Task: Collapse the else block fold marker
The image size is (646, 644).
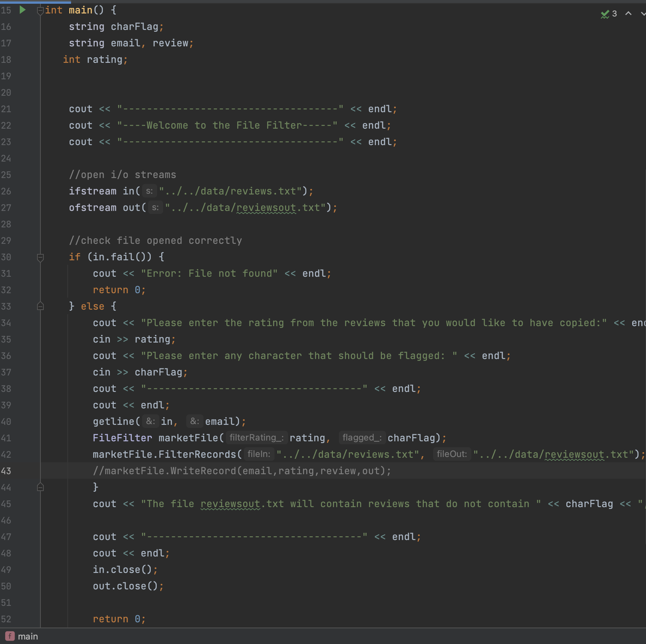Action: 40,306
